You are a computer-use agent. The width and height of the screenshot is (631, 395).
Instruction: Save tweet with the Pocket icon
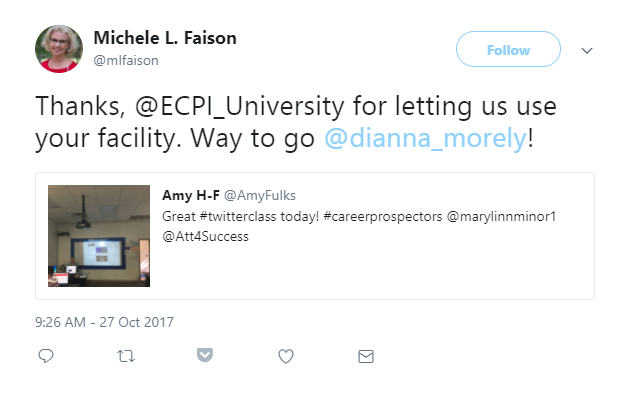[205, 355]
